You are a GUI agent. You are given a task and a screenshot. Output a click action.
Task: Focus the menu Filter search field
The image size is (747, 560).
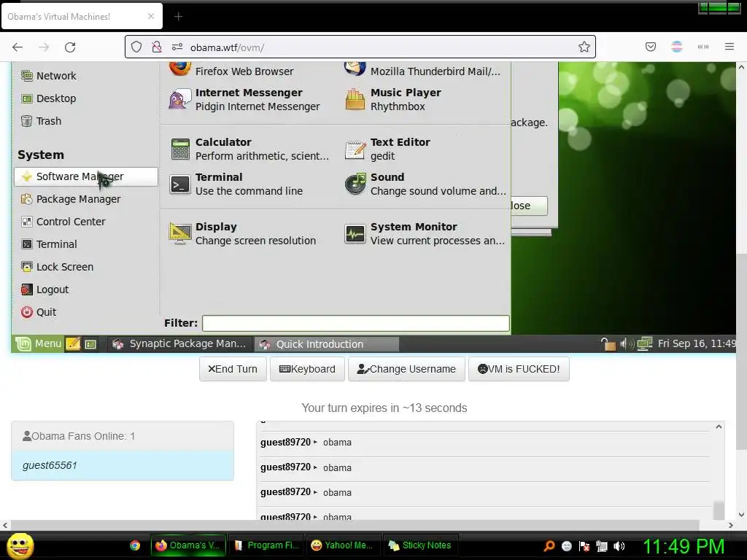pos(355,323)
